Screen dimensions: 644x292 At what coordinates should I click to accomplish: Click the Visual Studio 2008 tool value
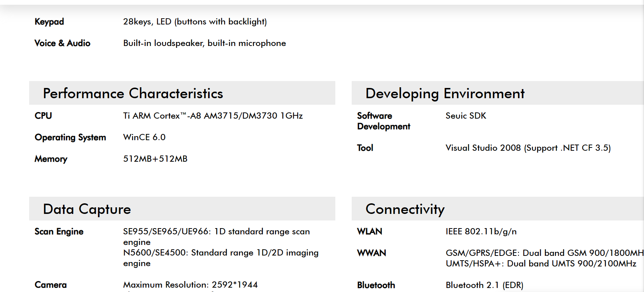coord(528,148)
